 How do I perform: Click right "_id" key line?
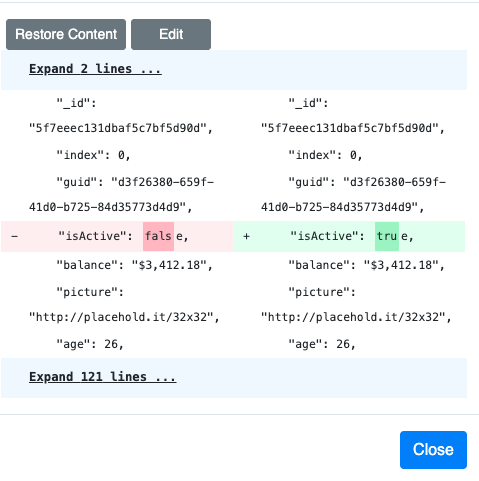pos(308,103)
